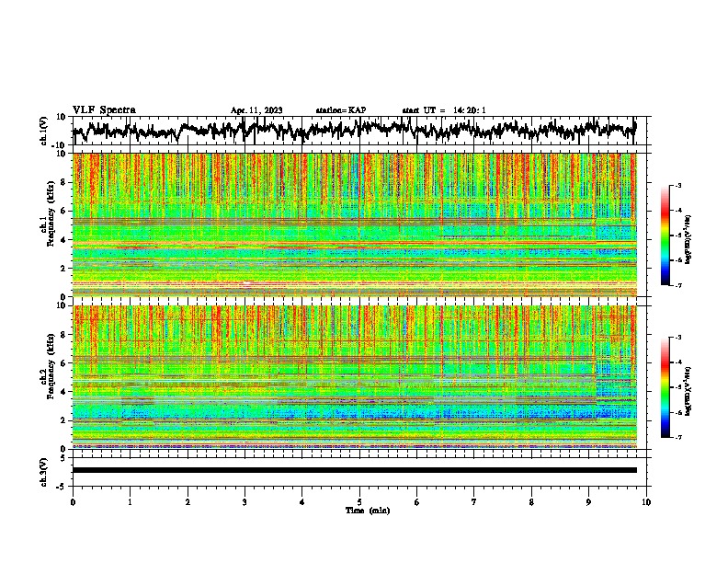Viewport: 728px width, 563px height.
Task: Click time axis tick label "4"
Action: click(302, 502)
